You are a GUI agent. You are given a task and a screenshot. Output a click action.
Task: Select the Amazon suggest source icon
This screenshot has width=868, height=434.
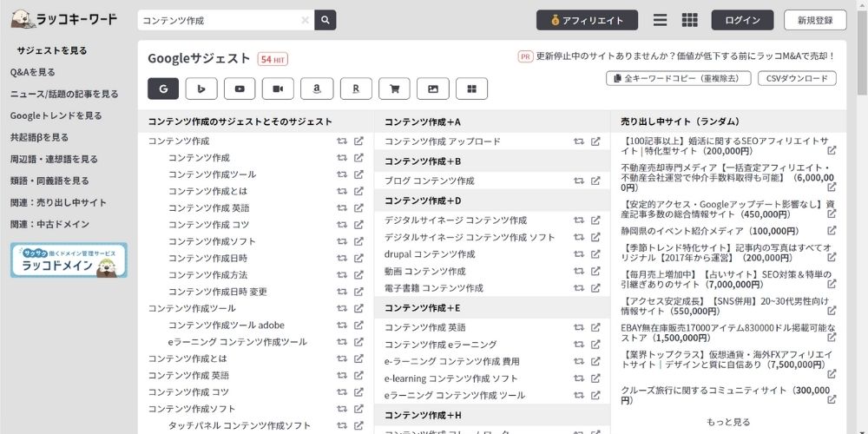click(x=317, y=89)
